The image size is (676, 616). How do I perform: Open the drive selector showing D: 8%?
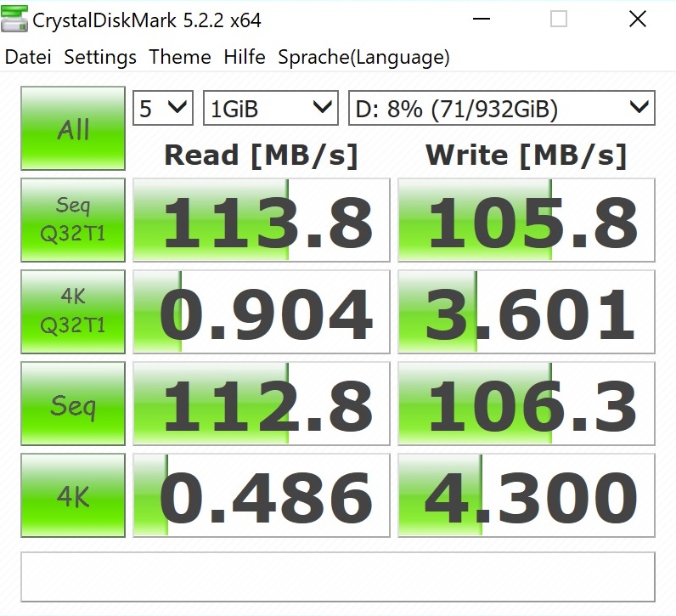(501, 109)
